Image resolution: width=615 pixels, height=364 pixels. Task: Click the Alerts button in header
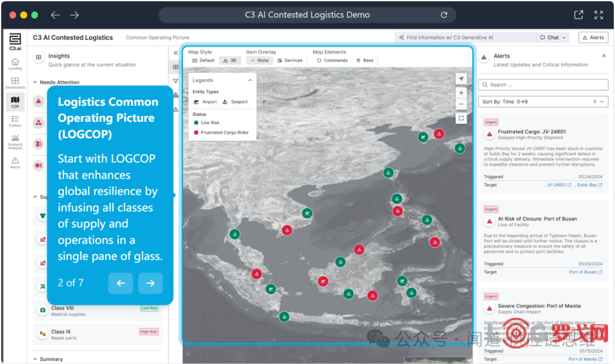(593, 38)
